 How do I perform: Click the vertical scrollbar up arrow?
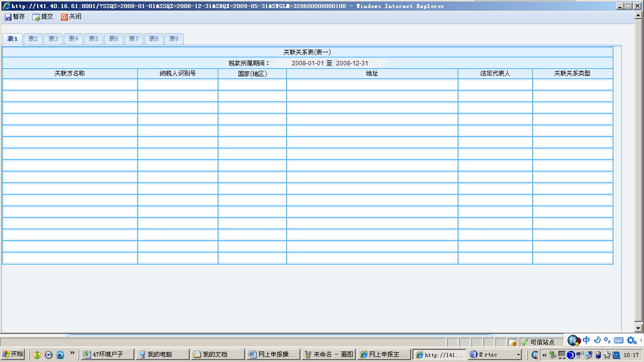tap(639, 15)
